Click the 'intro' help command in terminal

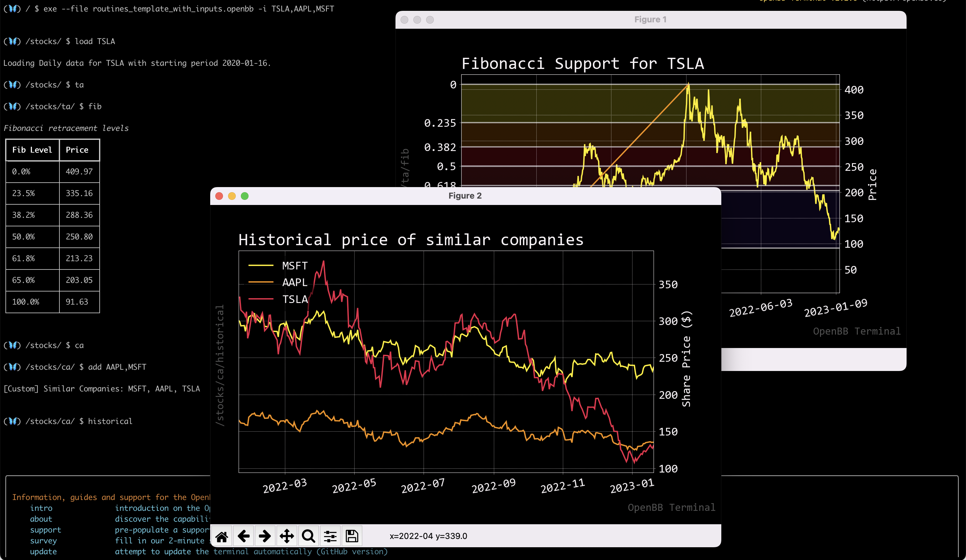[41, 508]
